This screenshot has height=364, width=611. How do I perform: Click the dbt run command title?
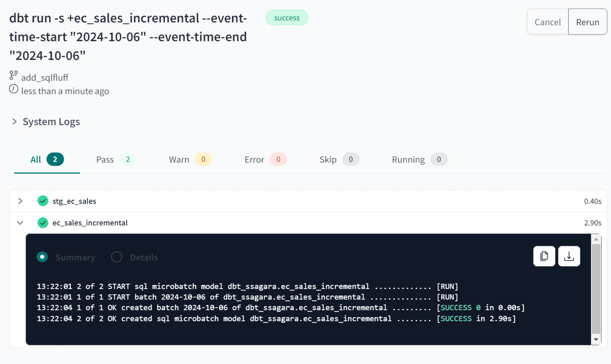[128, 37]
